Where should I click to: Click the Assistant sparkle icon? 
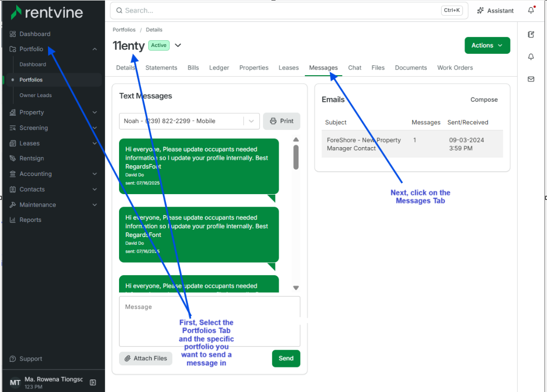[x=480, y=10]
